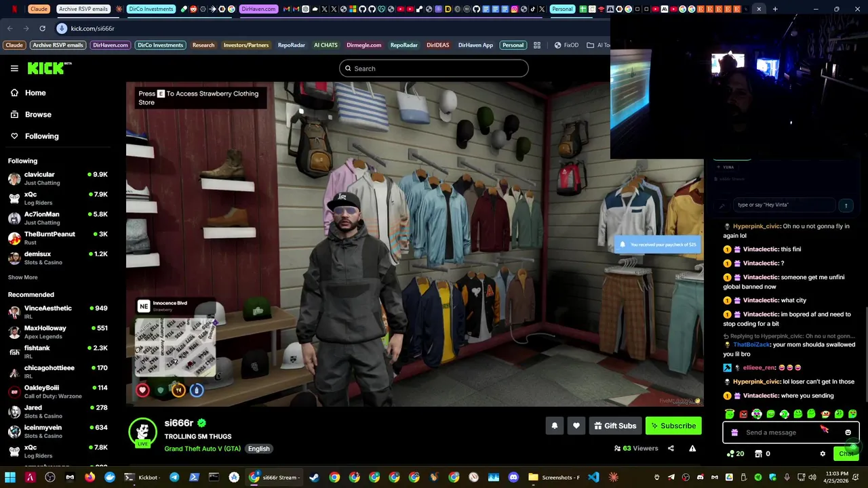Open a new browser tab
The width and height of the screenshot is (868, 488).
tap(775, 9)
